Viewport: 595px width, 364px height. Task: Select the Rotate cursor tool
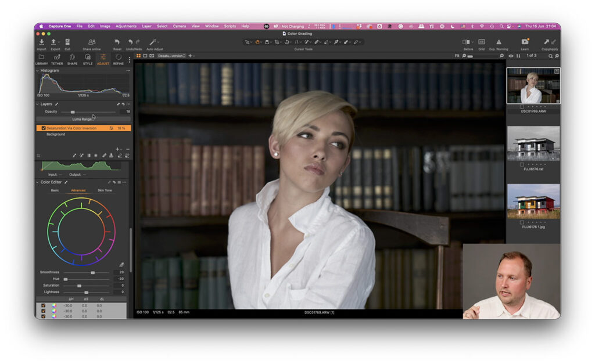[287, 42]
